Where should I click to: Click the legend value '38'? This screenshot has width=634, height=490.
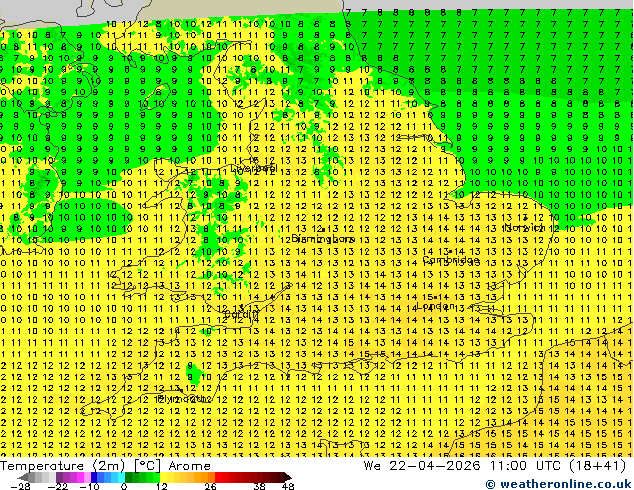(260, 486)
